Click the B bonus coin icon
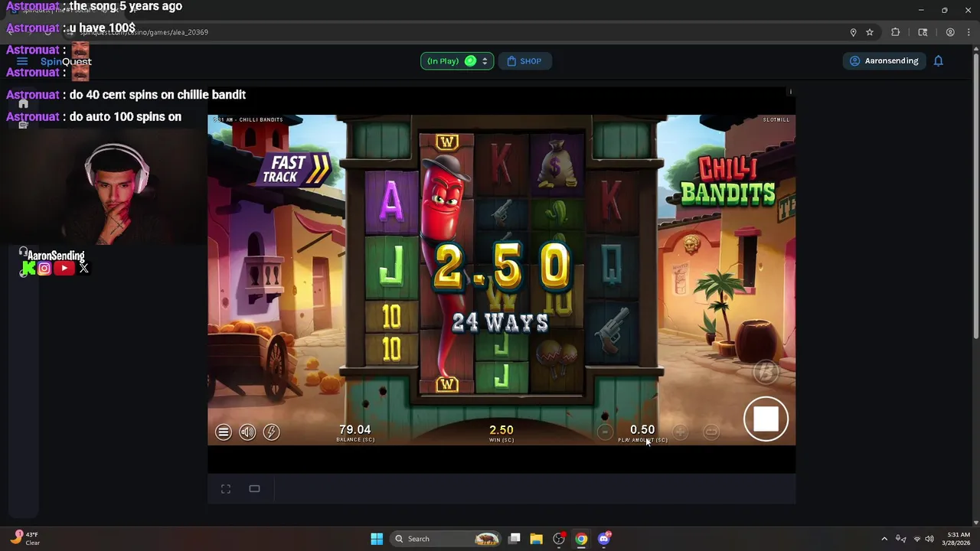This screenshot has height=551, width=980. pos(766,372)
